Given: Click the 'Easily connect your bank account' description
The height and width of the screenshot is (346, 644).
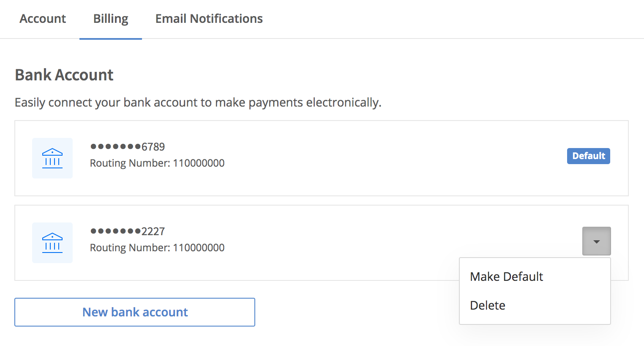Looking at the screenshot, I should 198,103.
